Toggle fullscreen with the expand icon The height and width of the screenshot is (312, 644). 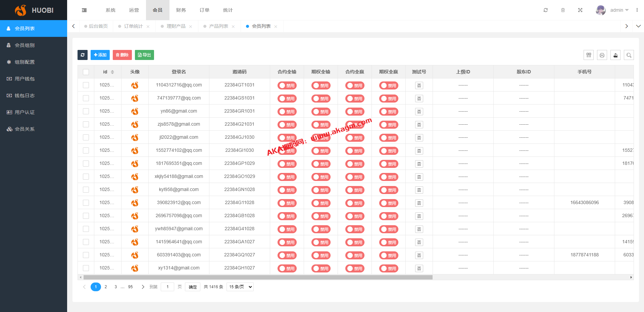(580, 10)
